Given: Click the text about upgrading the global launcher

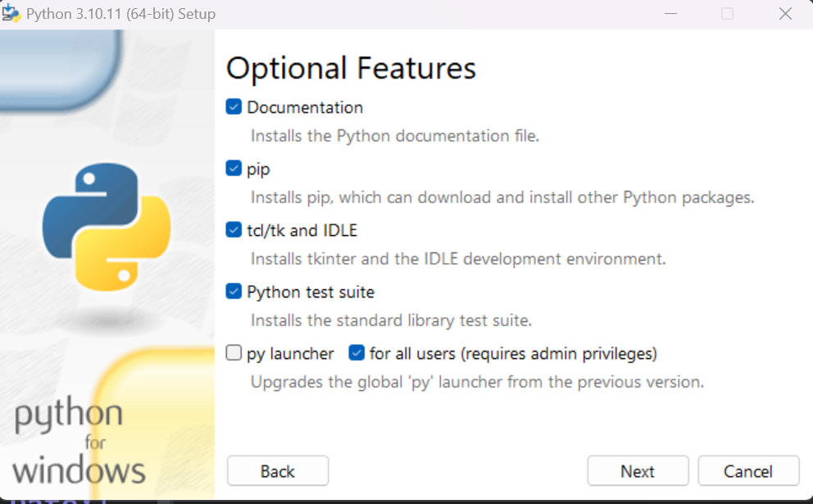Looking at the screenshot, I should pos(477,382).
